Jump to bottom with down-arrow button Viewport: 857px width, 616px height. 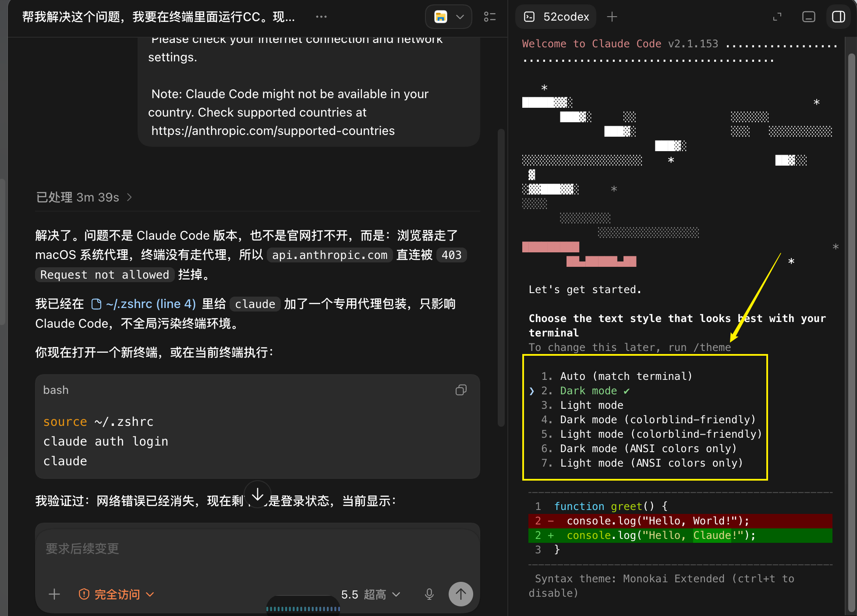(258, 495)
